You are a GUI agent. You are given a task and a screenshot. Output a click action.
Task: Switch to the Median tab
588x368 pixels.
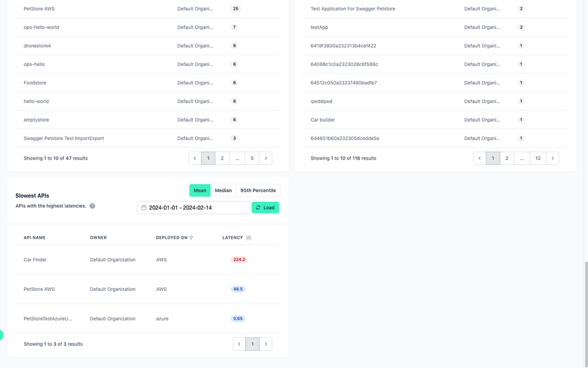[x=223, y=190]
